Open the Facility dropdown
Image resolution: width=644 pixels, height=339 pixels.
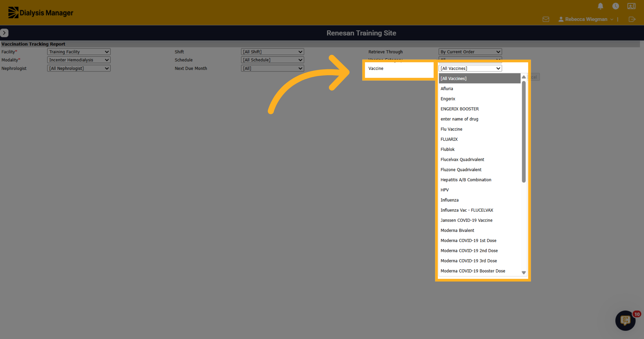point(79,52)
